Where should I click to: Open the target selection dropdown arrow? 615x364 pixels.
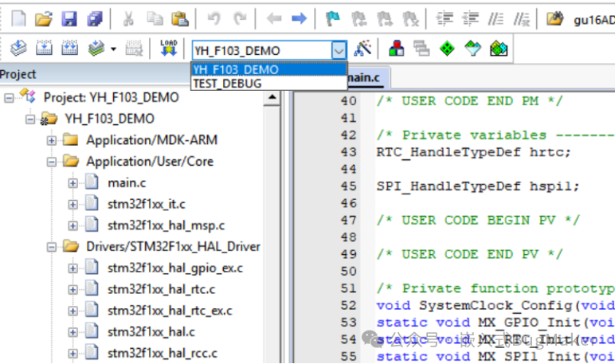click(x=339, y=50)
